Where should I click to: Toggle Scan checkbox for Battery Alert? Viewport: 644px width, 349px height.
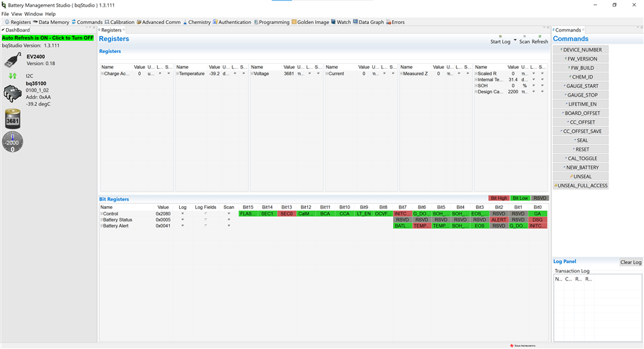(x=229, y=226)
